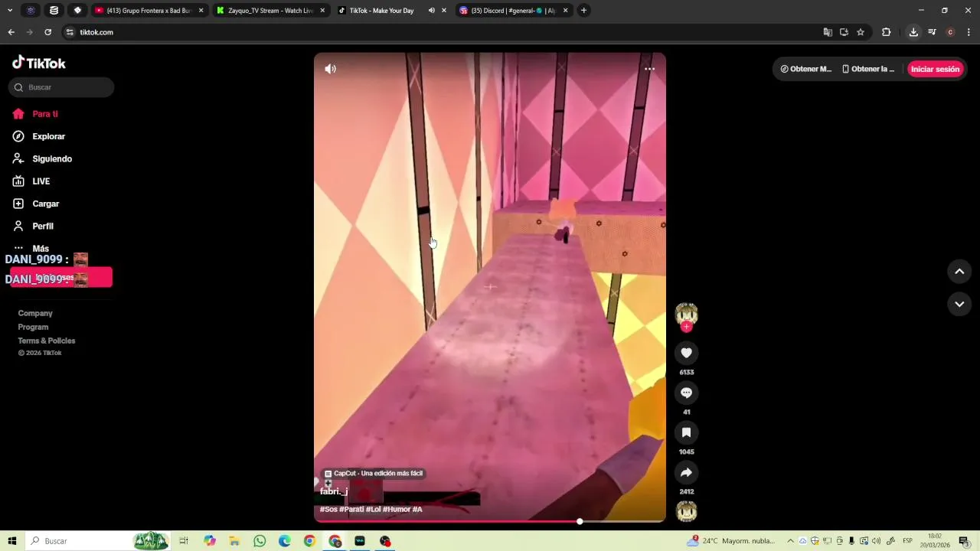Open the Windows notification center

point(964,541)
